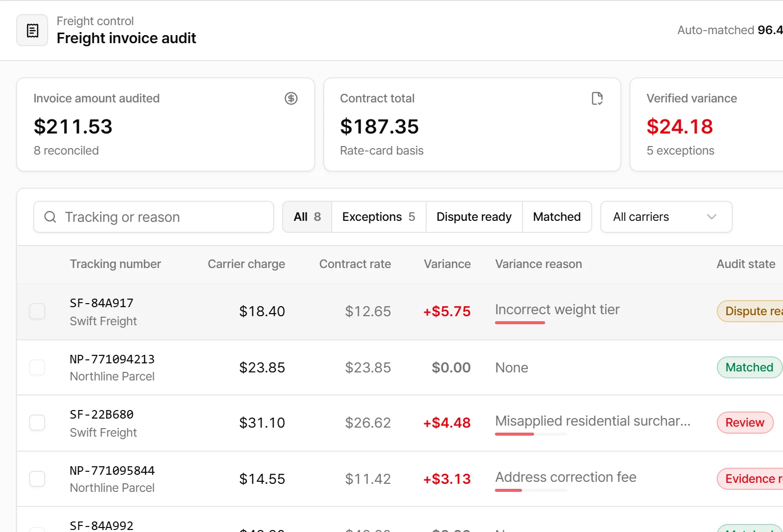Click the Freight control breadcrumb text
Image resolution: width=783 pixels, height=532 pixels.
(95, 21)
